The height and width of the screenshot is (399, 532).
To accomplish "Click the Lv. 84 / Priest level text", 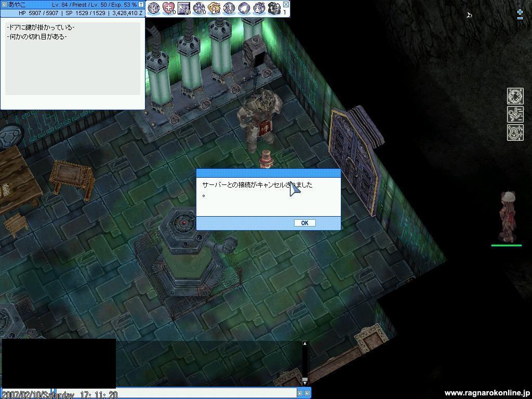I will pyautogui.click(x=70, y=5).
